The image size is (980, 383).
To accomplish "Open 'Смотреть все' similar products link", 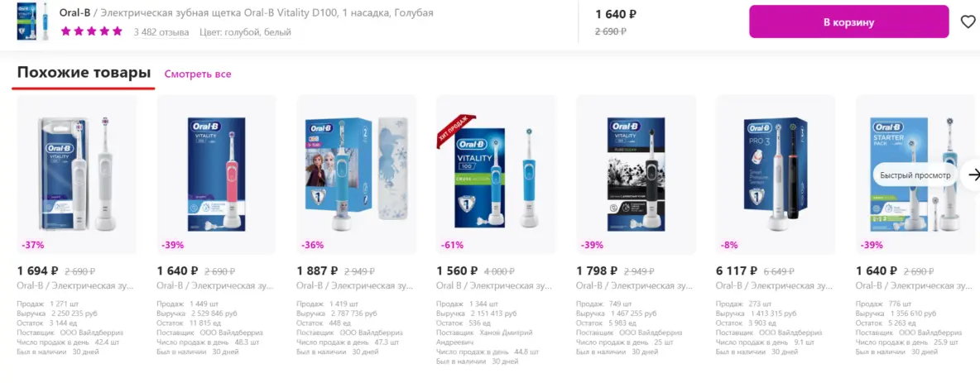I will [x=198, y=74].
